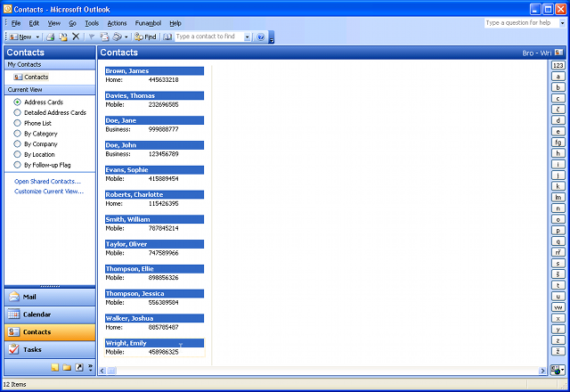Switch to the Calendar pane
570x392 pixels.
coord(50,314)
